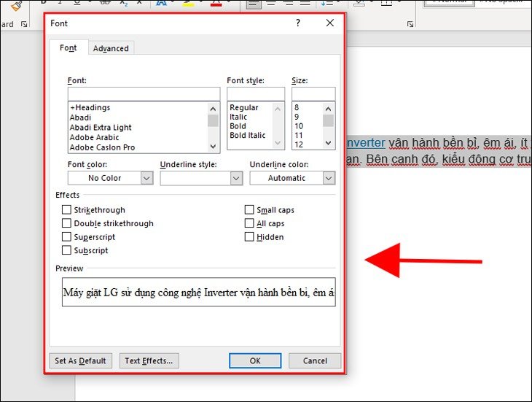Screen dimensions: 532x402
Task: Click into the Font name input field
Action: [143, 93]
